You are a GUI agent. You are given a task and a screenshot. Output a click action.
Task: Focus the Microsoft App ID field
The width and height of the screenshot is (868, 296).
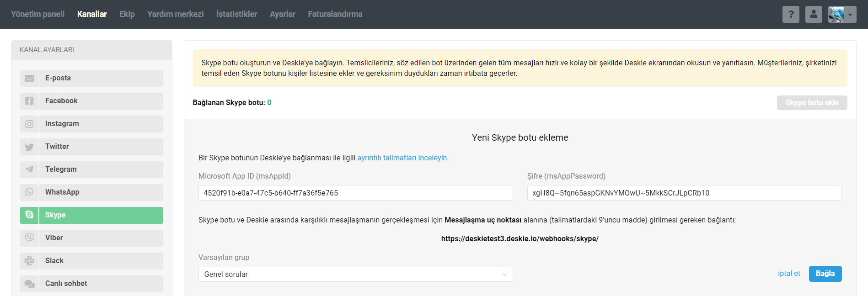(356, 193)
